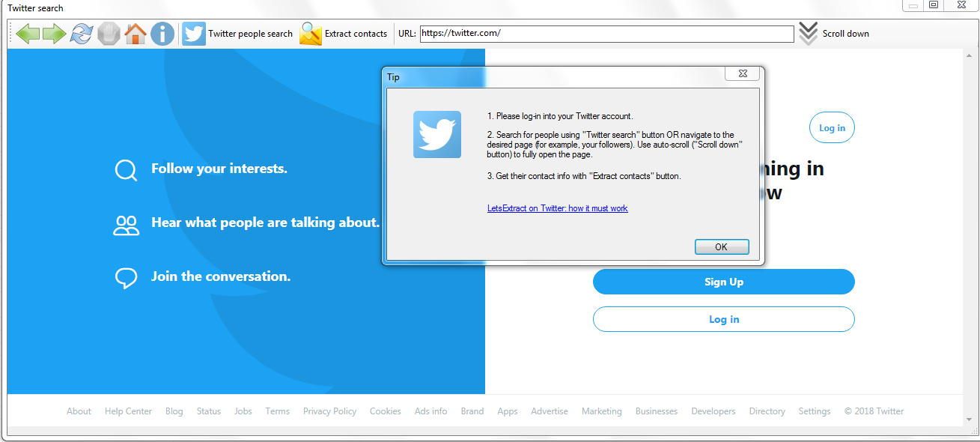Click the Extract contacts envelope icon
This screenshot has height=442, width=980.
point(311,34)
